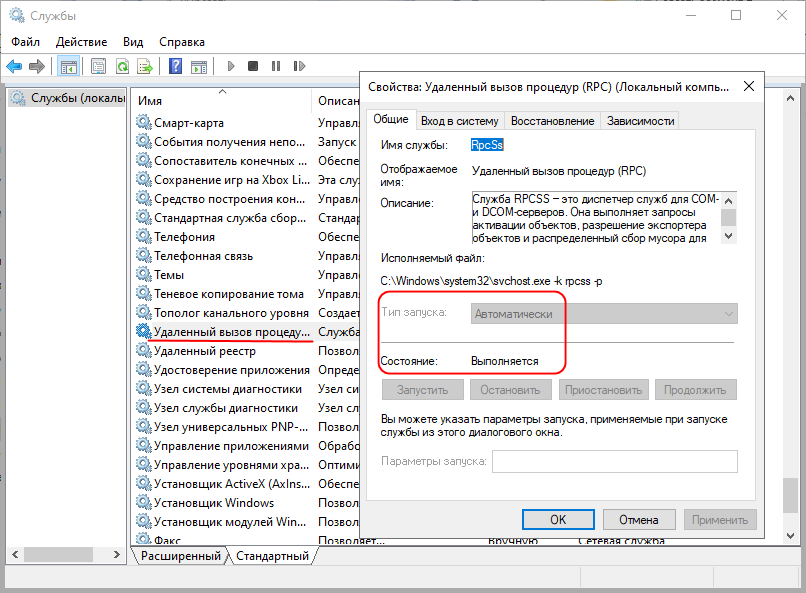Switch to the Стандартный view tab
The height and width of the screenshot is (593, 806).
click(x=272, y=555)
